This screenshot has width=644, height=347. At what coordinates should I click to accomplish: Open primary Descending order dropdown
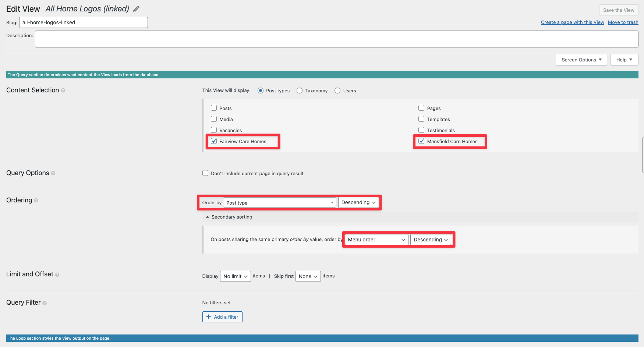pyautogui.click(x=358, y=202)
